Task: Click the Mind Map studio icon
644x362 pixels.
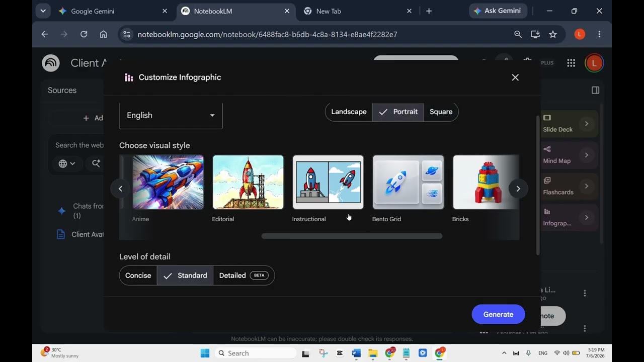Action: pyautogui.click(x=547, y=149)
